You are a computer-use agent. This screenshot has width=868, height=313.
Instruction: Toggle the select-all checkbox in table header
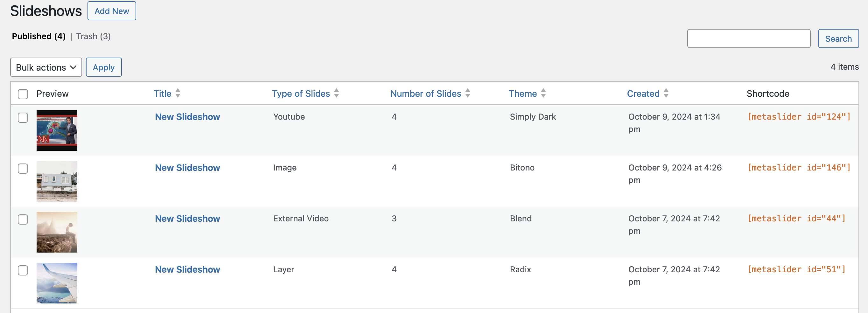pyautogui.click(x=23, y=94)
